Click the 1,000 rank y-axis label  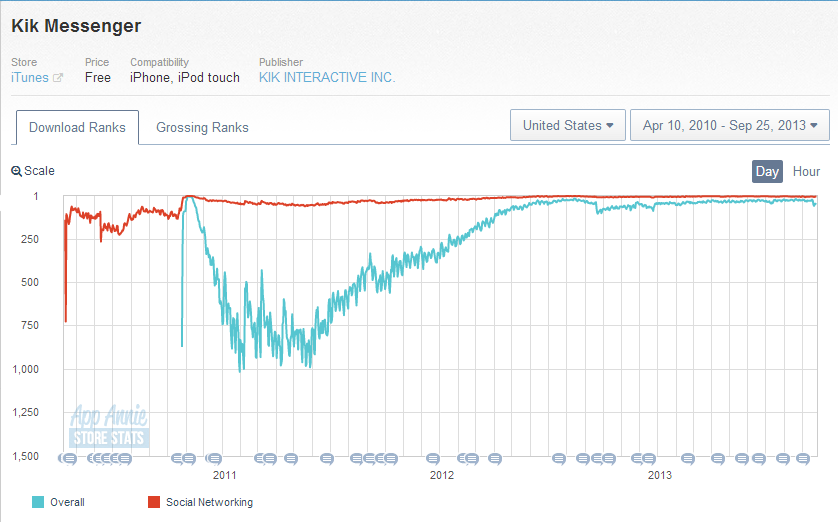point(26,369)
